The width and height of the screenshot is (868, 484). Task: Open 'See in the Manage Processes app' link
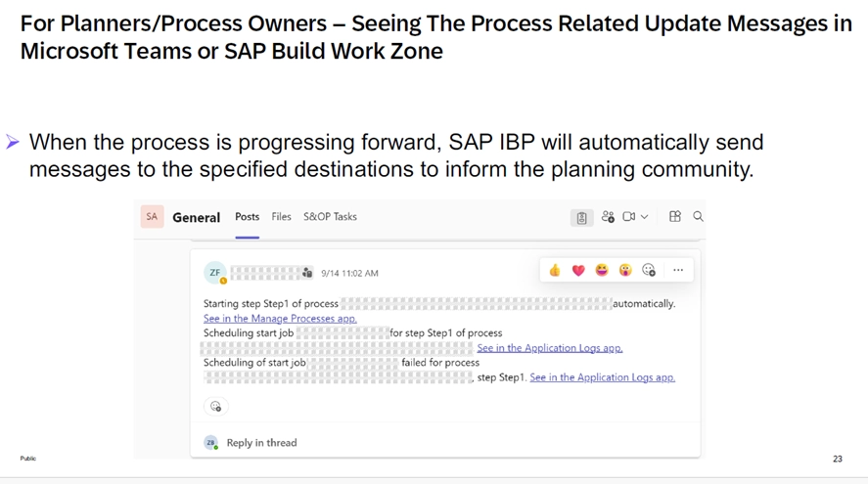click(x=280, y=319)
